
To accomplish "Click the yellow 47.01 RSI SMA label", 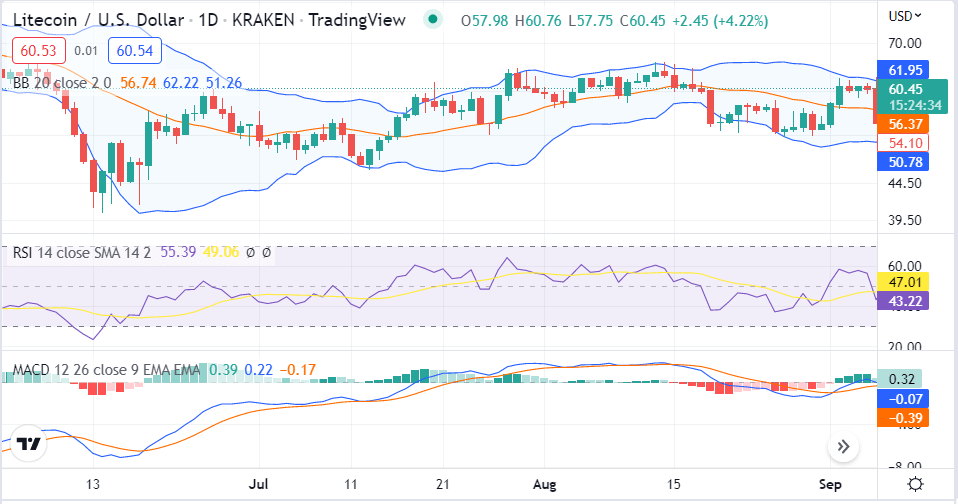I will 904,282.
